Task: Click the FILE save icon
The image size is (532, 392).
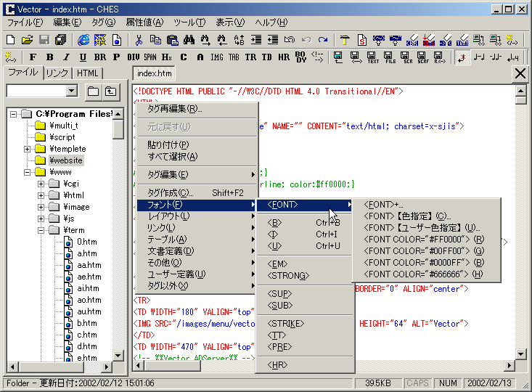Action: (390, 57)
